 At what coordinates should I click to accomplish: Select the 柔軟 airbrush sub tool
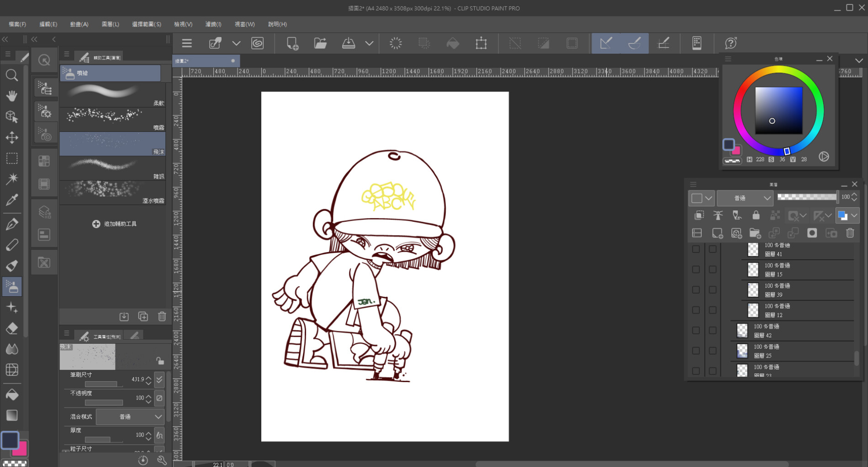pyautogui.click(x=112, y=95)
